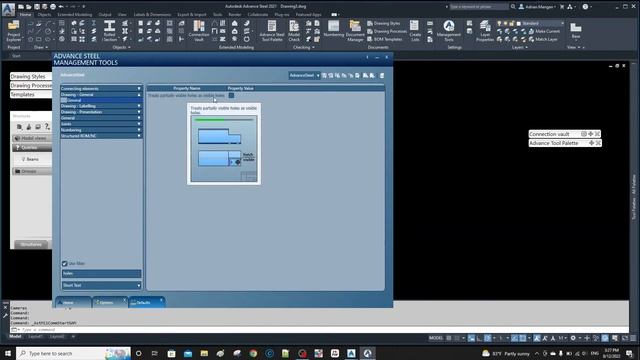The image size is (640, 360).
Task: Open the Output ribbon tab
Action: [105, 15]
